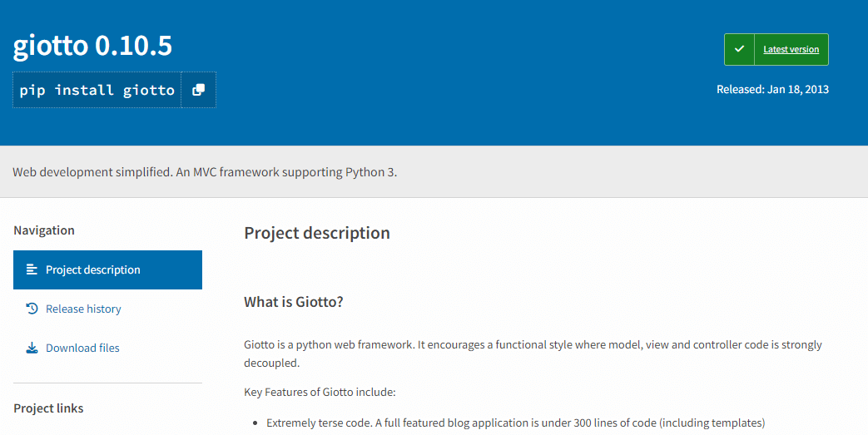Click the Key Features of Giotto include line
This screenshot has width=868, height=435.
[x=320, y=392]
